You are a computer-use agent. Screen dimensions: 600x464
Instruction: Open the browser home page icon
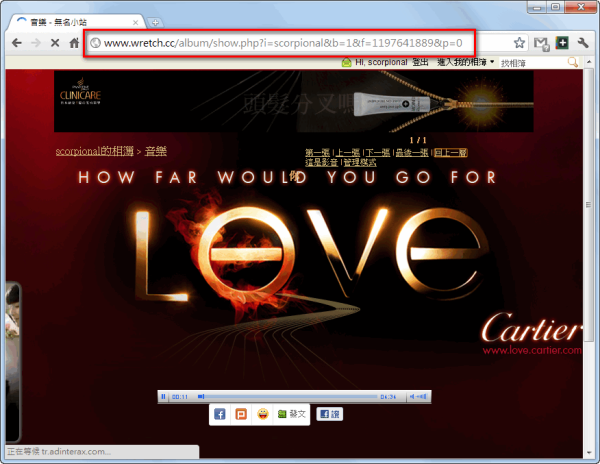coord(74,42)
